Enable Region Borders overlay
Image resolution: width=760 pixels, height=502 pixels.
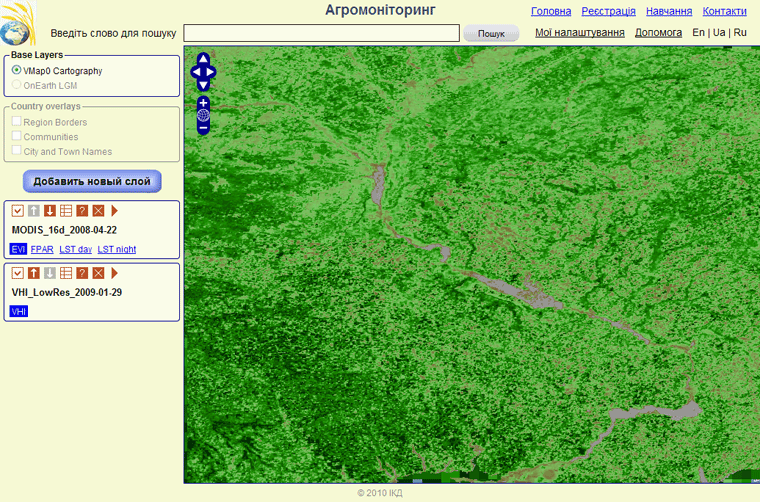point(16,121)
